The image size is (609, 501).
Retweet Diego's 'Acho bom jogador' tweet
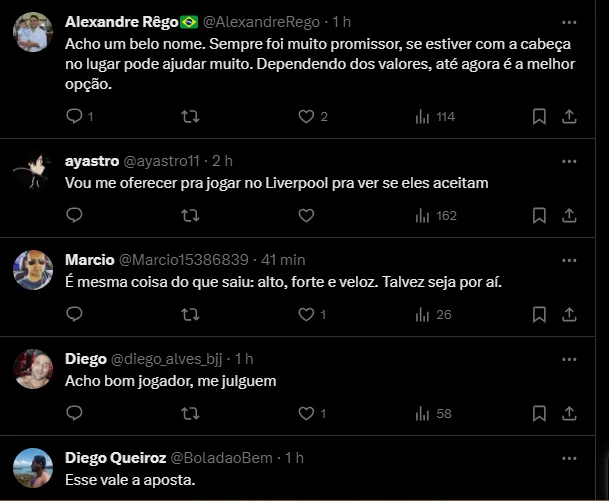click(x=190, y=412)
